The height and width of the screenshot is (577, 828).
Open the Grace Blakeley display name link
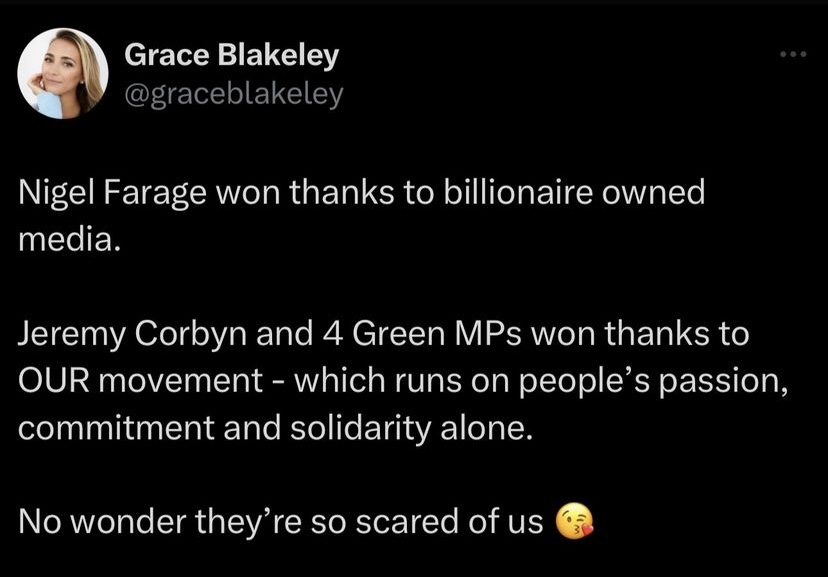click(231, 57)
